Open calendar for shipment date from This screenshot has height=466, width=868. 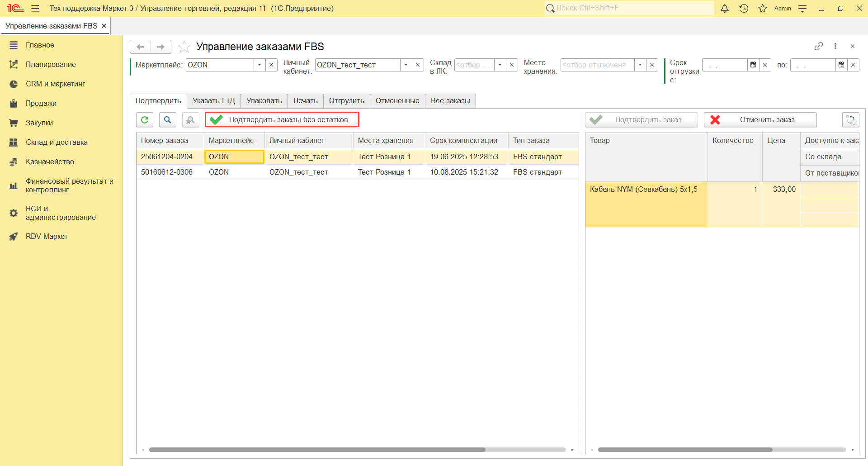[x=753, y=65]
